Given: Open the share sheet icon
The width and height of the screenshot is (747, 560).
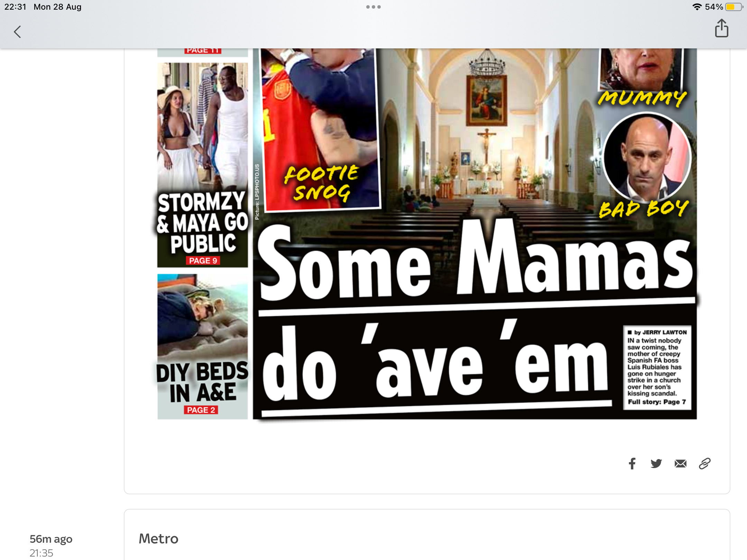Looking at the screenshot, I should tap(721, 28).
